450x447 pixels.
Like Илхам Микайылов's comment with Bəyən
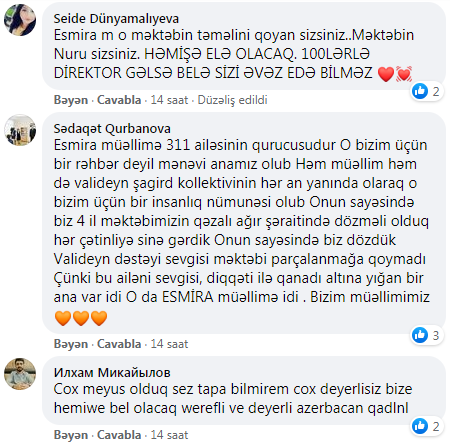click(x=71, y=435)
